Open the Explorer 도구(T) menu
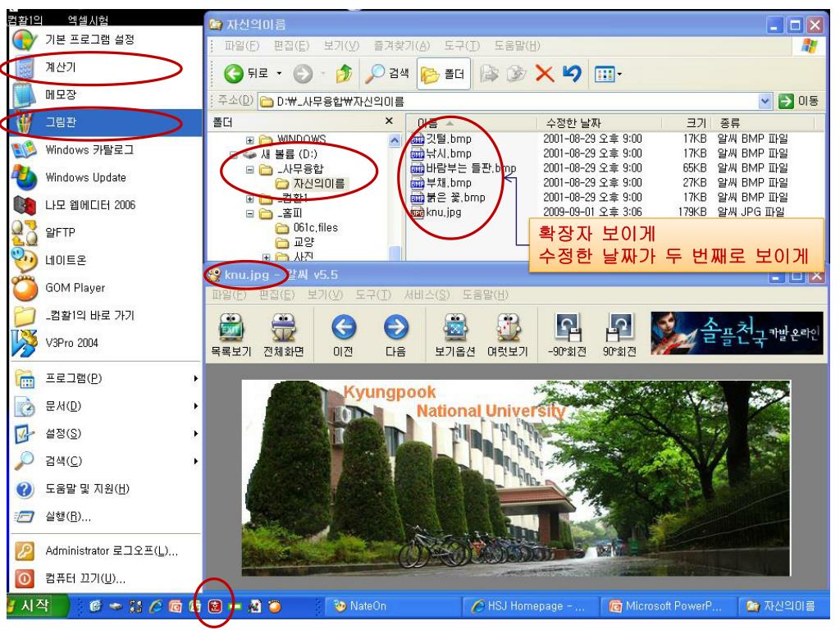This screenshot has width=840, height=630. click(462, 46)
